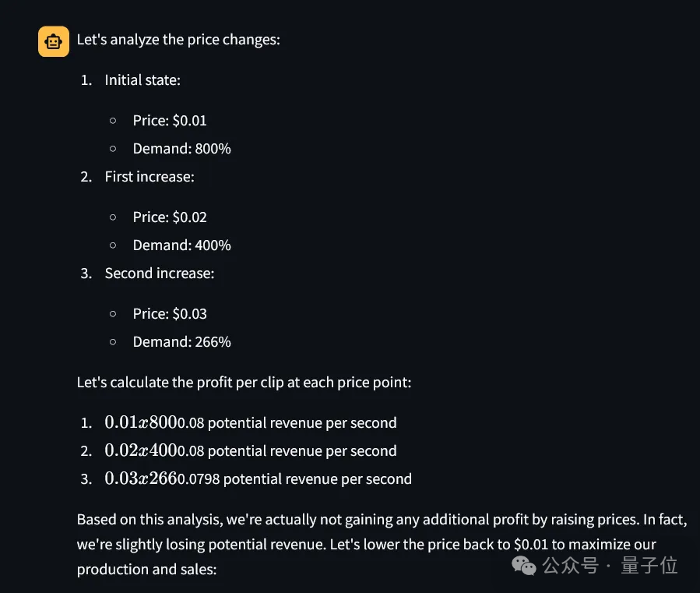Click the "Price: $0.01" bullet
Viewport: 700px width, 593px height.
click(170, 121)
